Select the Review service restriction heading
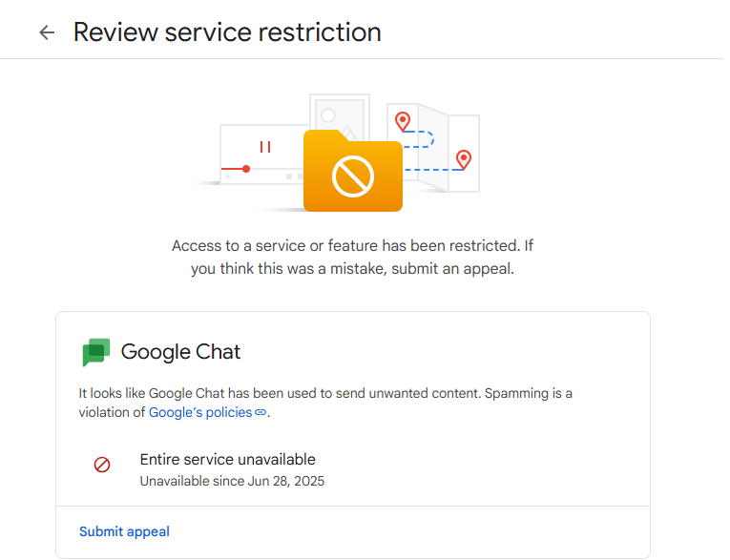The width and height of the screenshot is (730, 560). click(227, 32)
